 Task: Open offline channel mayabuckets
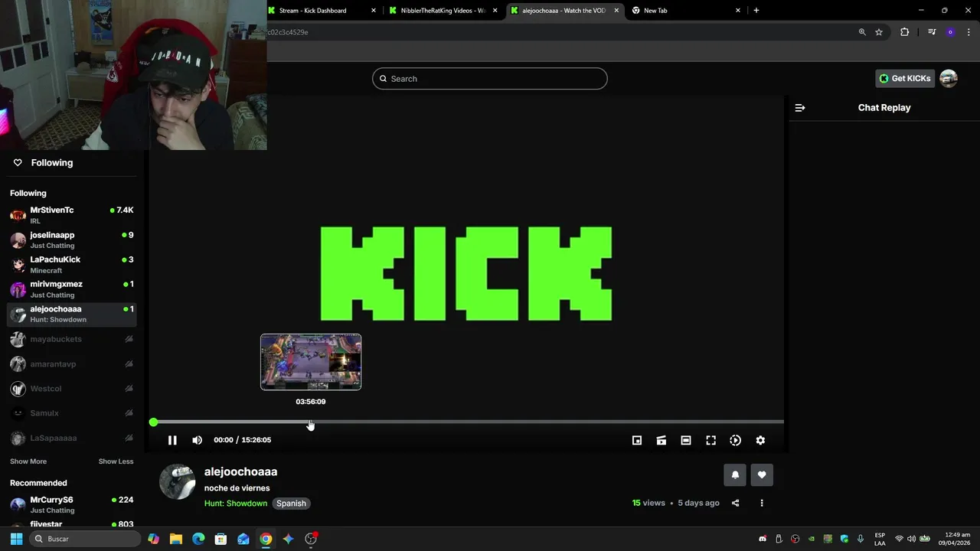72,339
